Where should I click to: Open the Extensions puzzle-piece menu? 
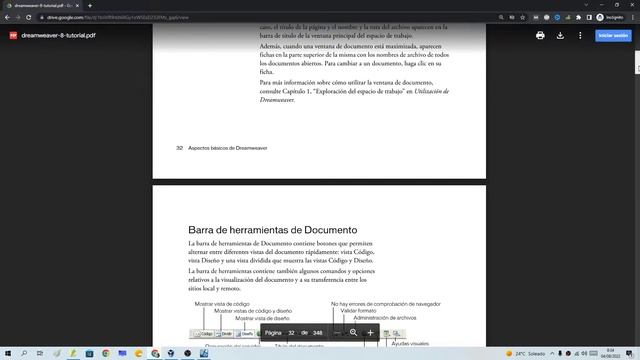(x=578, y=18)
